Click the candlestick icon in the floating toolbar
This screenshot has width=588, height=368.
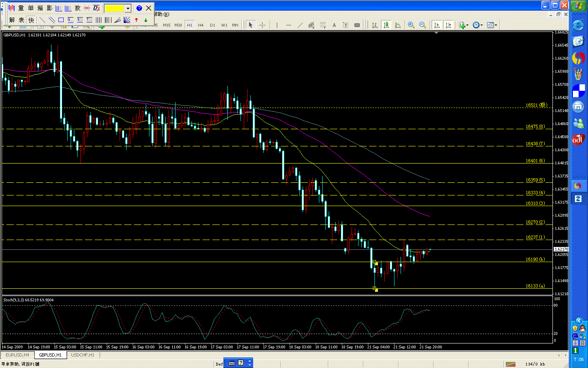11,8
